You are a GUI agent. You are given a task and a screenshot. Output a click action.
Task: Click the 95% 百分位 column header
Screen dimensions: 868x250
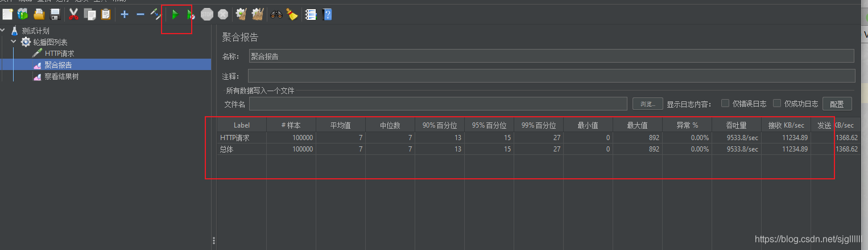coord(489,125)
